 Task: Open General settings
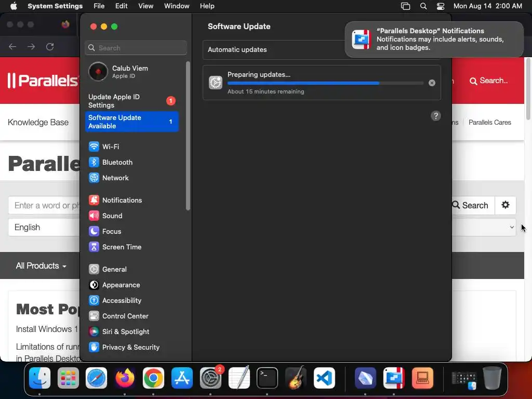(131, 270)
